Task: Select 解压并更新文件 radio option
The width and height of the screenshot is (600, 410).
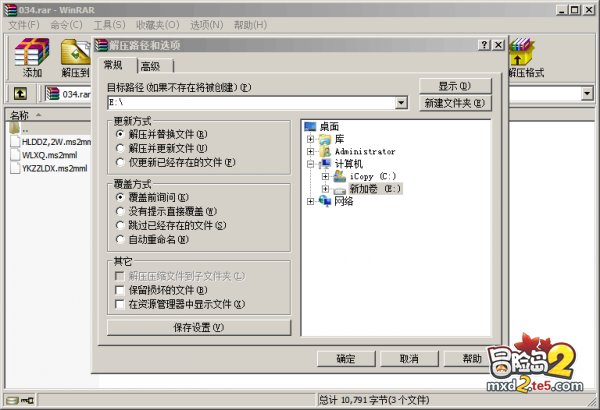Action: (120, 148)
